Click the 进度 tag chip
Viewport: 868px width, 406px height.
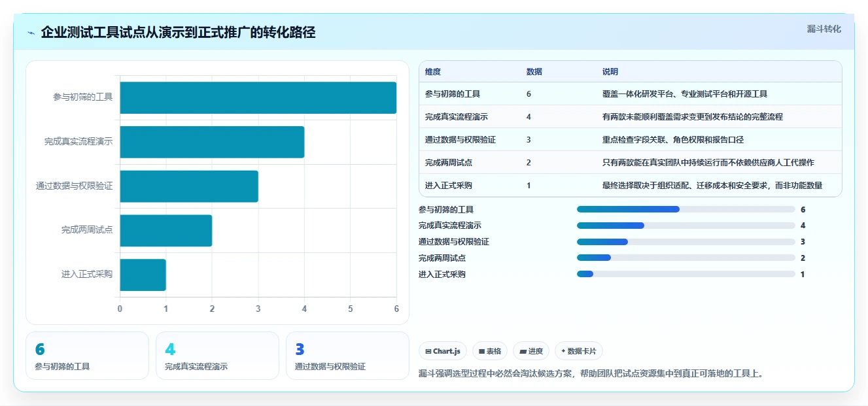[531, 351]
